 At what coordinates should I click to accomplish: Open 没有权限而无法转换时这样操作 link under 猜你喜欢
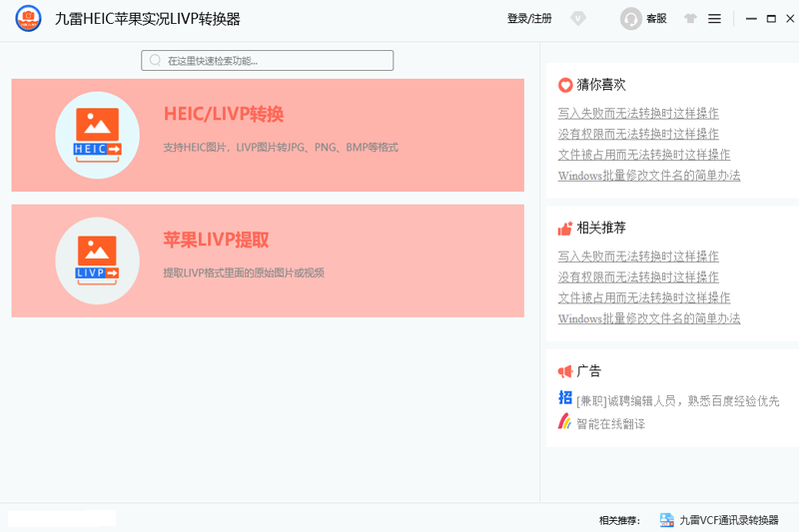(638, 134)
